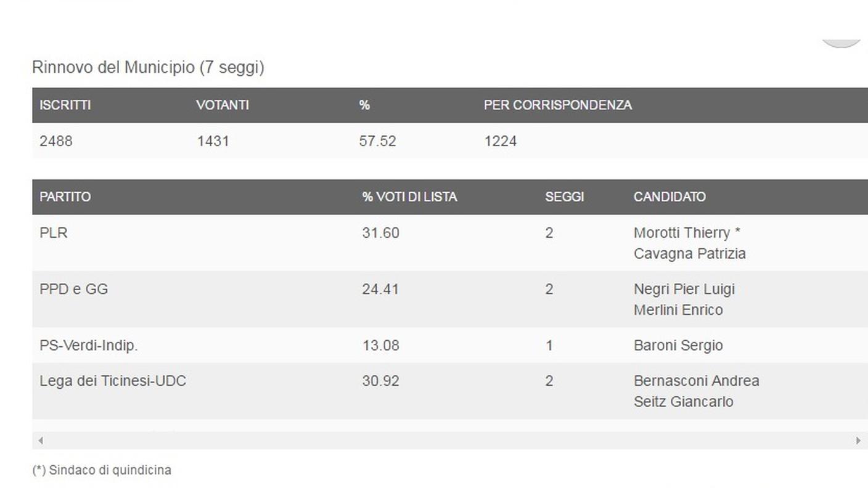Select the Lega dei Ticinesi-UDC row

point(450,391)
